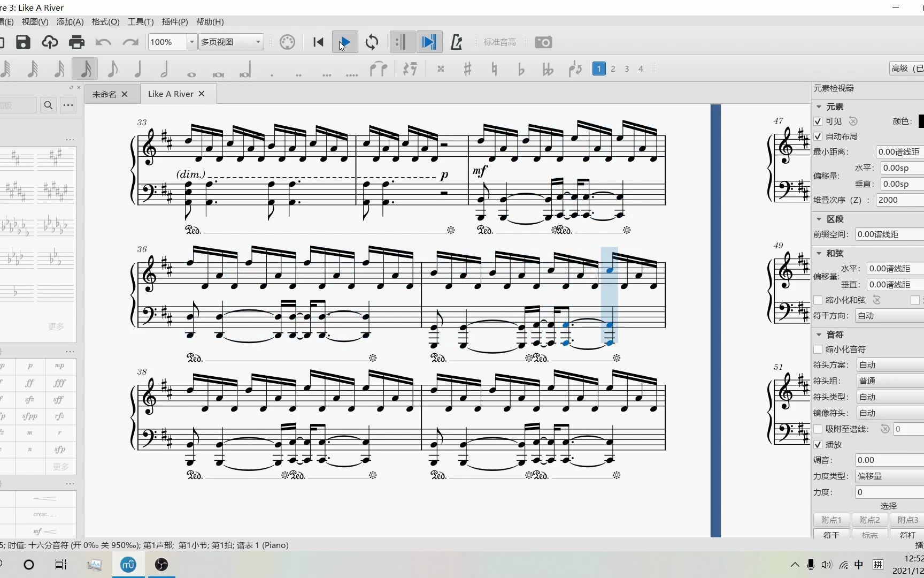This screenshot has height=578, width=924.
Task: Toggle the 可见 checkbox
Action: 818,121
